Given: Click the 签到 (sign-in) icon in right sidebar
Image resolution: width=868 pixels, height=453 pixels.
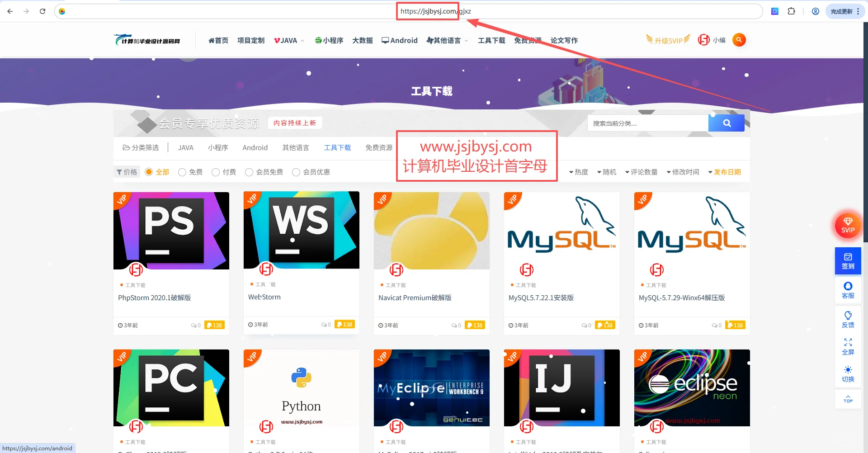Looking at the screenshot, I should point(848,261).
